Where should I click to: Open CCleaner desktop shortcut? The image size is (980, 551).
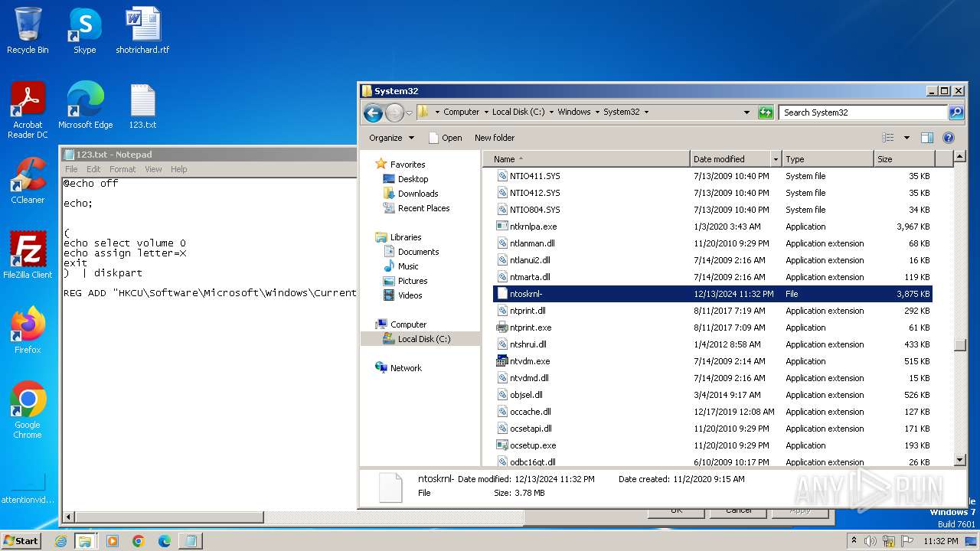pos(28,181)
